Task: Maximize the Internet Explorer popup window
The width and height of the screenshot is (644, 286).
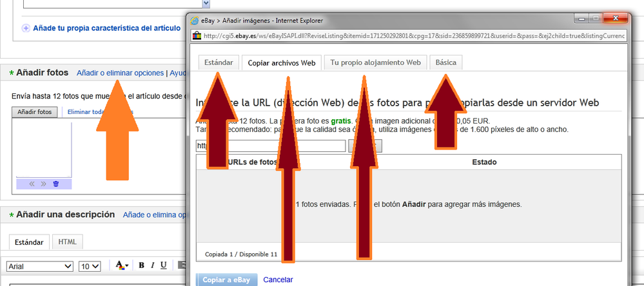Action: point(595,18)
